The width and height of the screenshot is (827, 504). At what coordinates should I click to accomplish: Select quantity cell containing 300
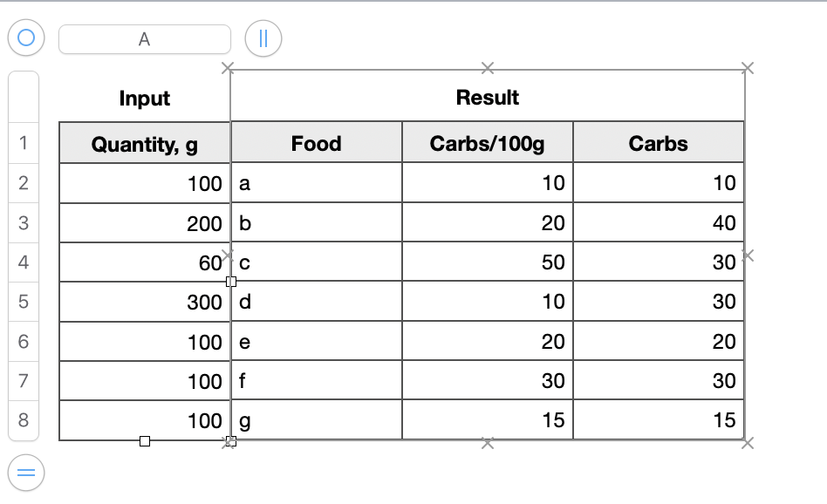(145, 302)
